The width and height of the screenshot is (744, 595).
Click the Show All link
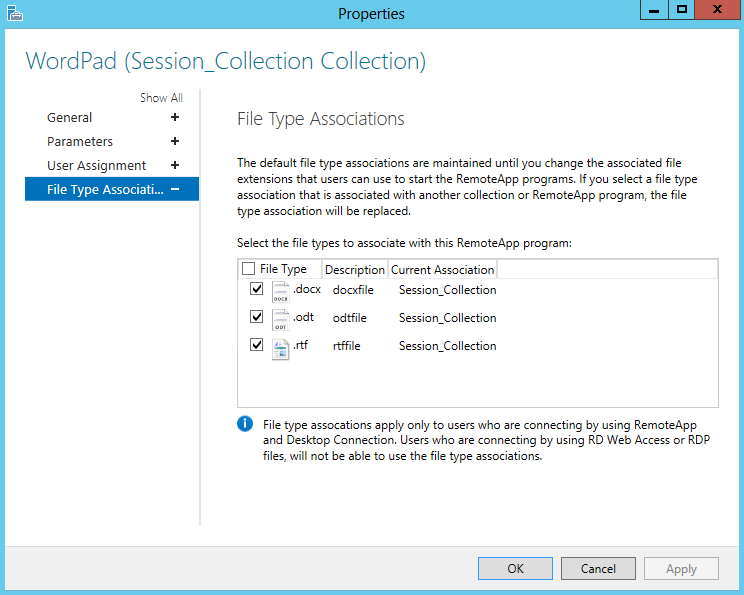(x=161, y=98)
